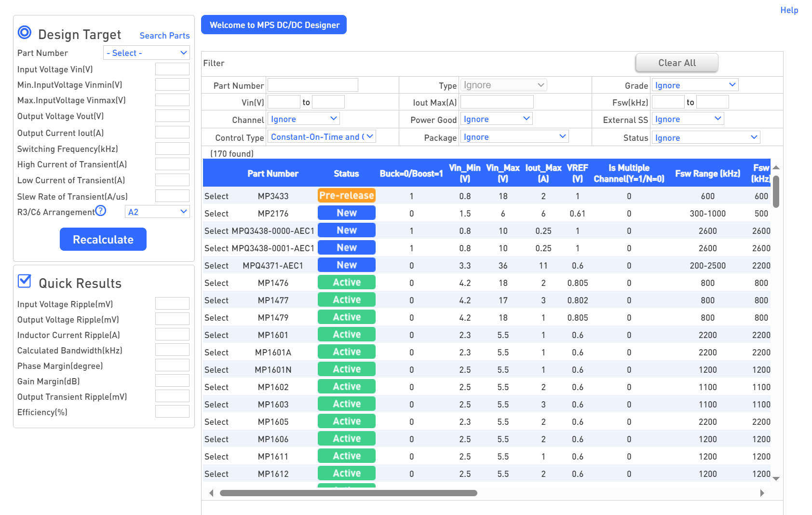Open the Search Parts link

[164, 36]
